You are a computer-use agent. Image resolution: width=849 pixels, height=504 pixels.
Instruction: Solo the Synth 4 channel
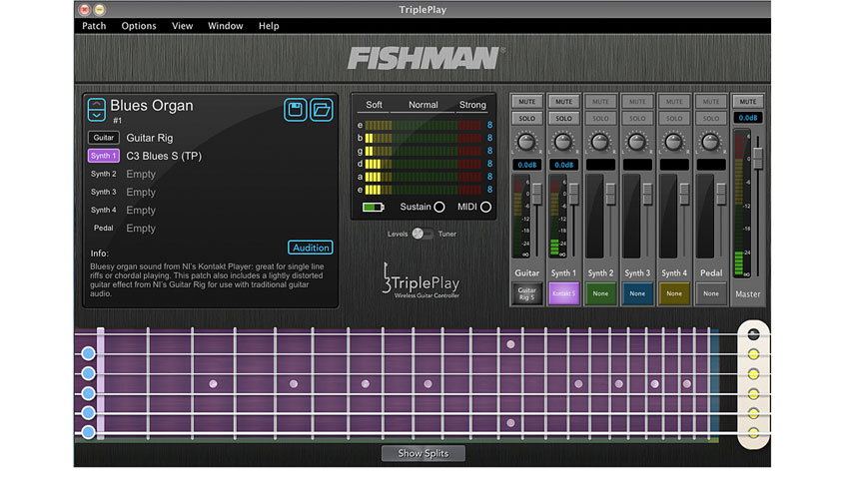pyautogui.click(x=674, y=119)
